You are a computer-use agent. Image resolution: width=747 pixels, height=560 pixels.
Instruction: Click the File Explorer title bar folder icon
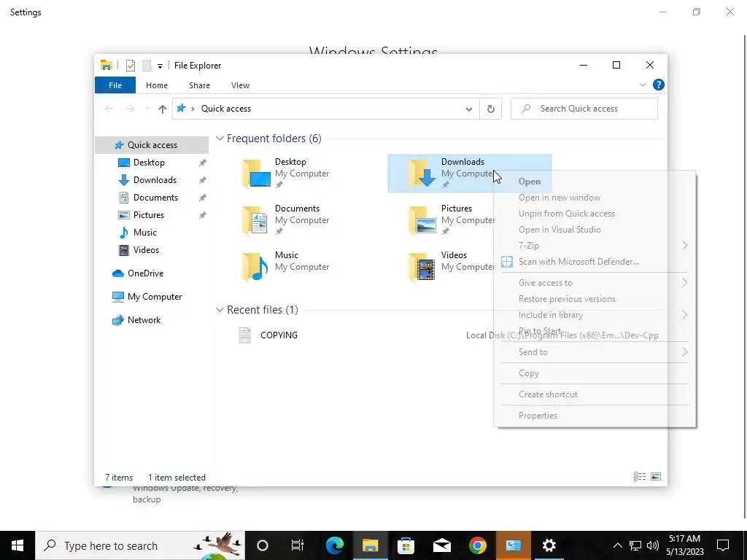tap(107, 65)
